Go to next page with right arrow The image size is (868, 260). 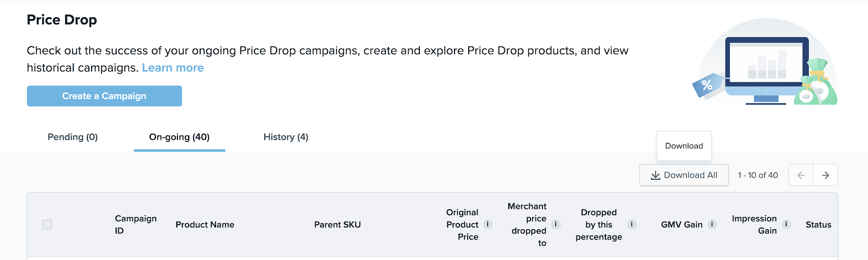click(x=825, y=175)
